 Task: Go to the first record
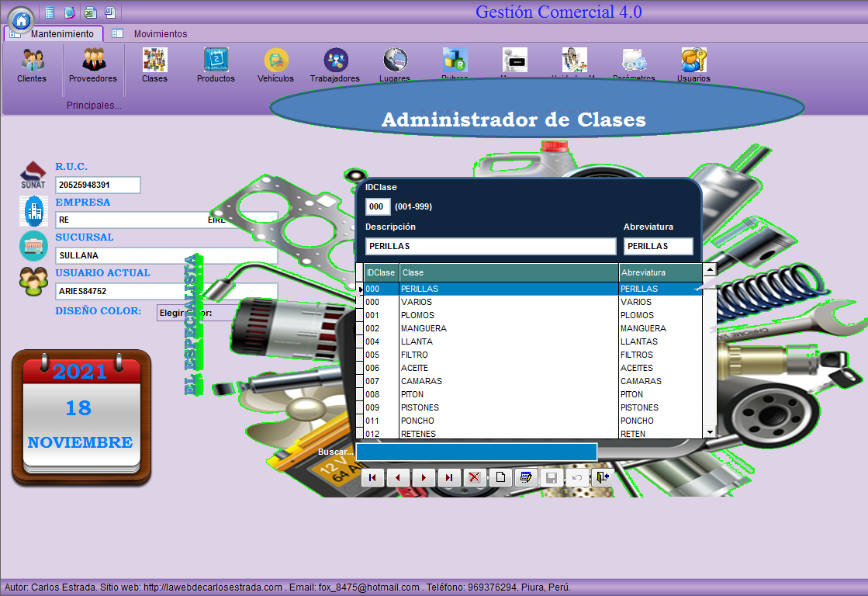pos(372,478)
